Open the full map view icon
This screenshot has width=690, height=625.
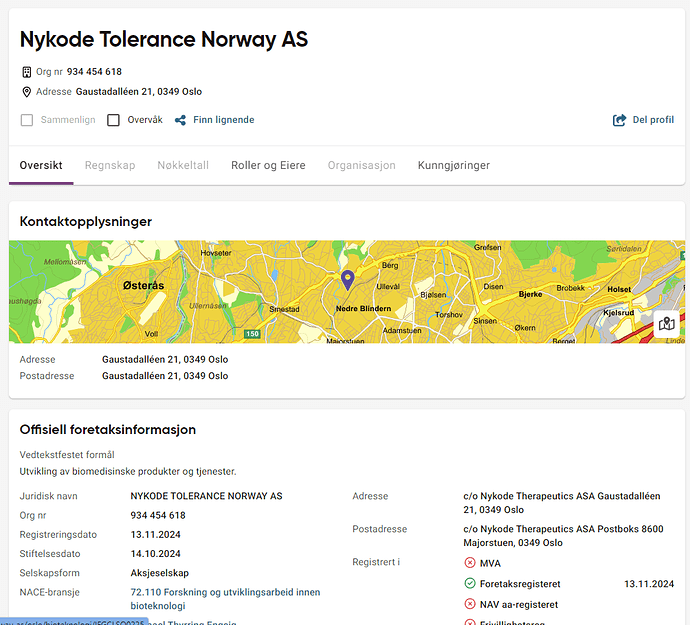pyautogui.click(x=666, y=324)
